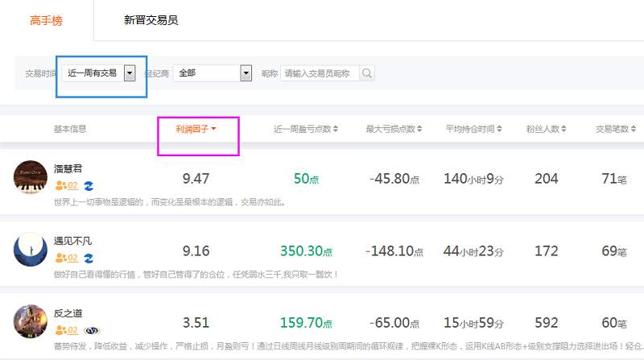Click 反之道's signature starting 蓄势待发
This screenshot has height=360, width=644.
tap(349, 346)
